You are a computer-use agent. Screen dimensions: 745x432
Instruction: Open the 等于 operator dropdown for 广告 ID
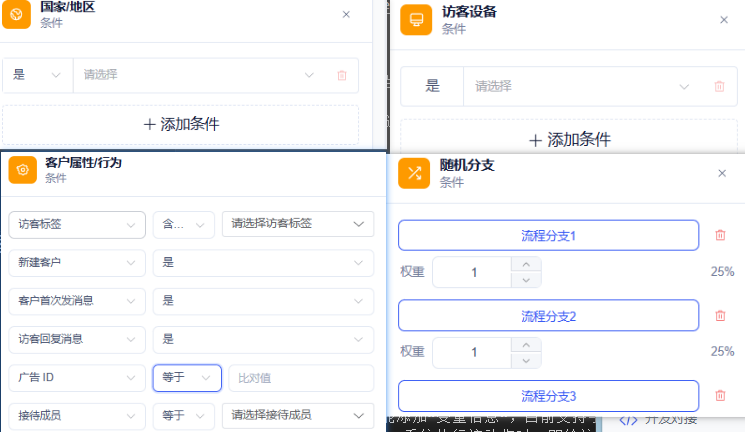point(187,378)
